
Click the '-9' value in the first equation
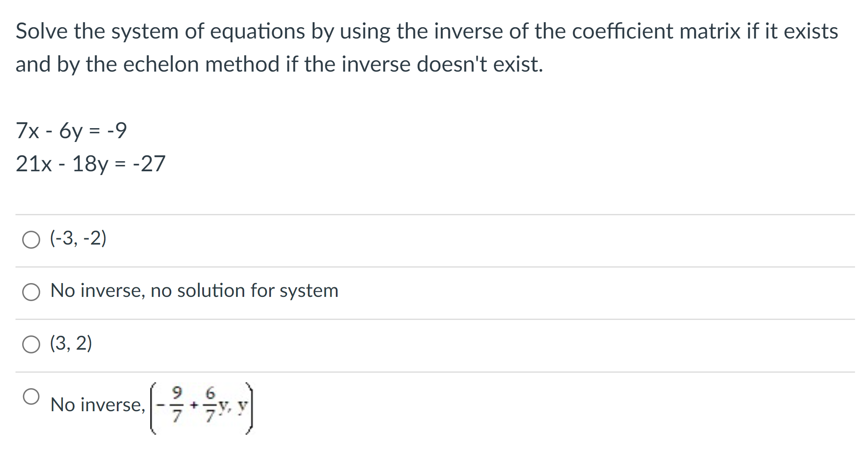coord(117,130)
